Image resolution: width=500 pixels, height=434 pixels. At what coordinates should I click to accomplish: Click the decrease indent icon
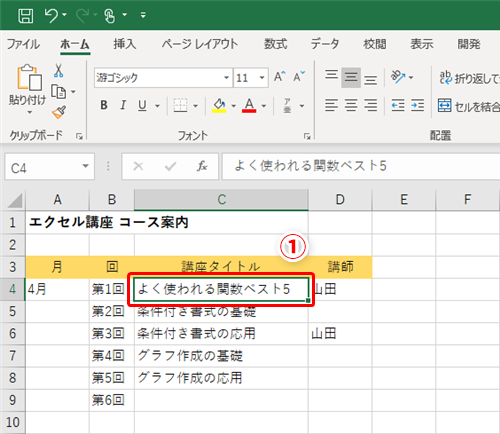click(398, 105)
